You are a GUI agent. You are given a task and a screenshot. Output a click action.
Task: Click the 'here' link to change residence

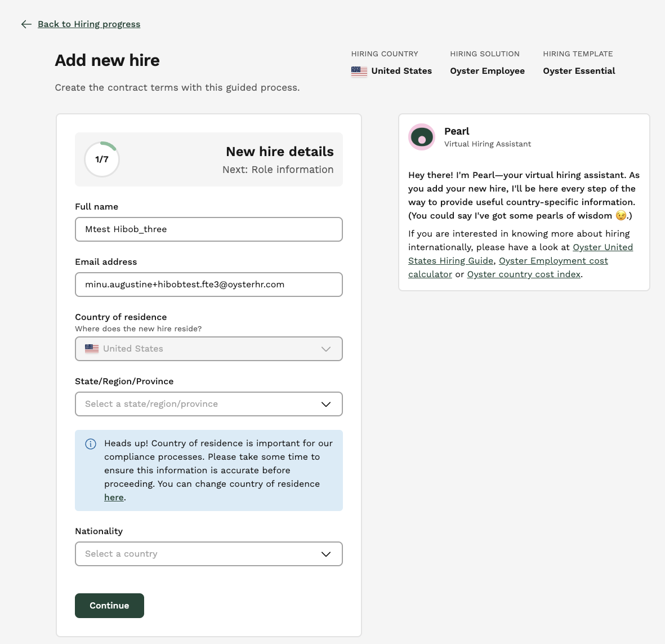coord(114,497)
